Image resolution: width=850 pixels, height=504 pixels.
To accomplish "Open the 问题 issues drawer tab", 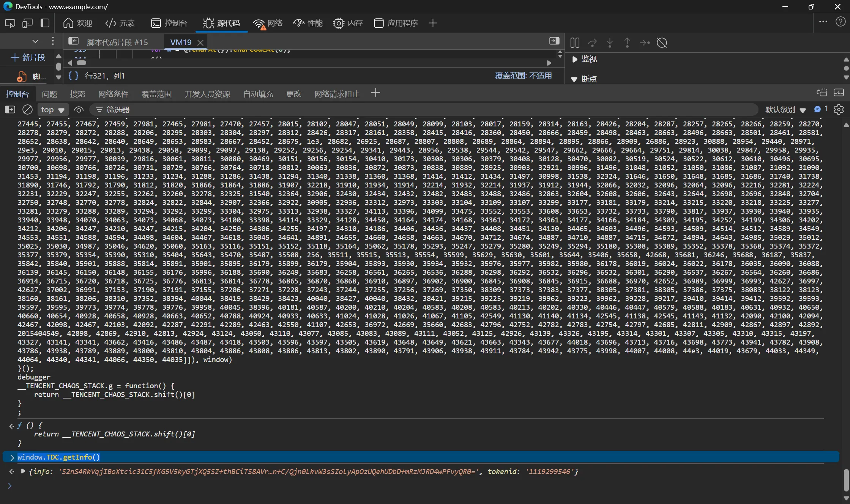I will point(49,94).
